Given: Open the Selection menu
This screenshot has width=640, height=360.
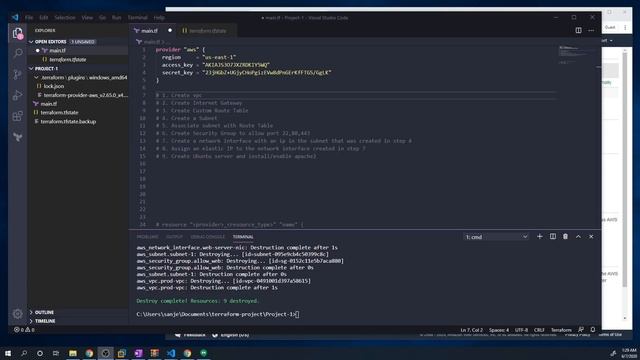Looking at the screenshot, I should click(x=65, y=18).
